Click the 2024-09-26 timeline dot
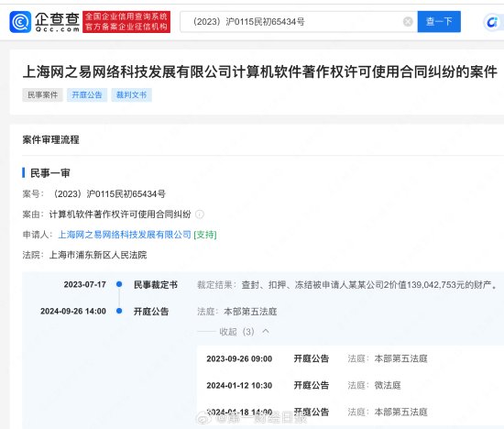 pyautogui.click(x=119, y=311)
